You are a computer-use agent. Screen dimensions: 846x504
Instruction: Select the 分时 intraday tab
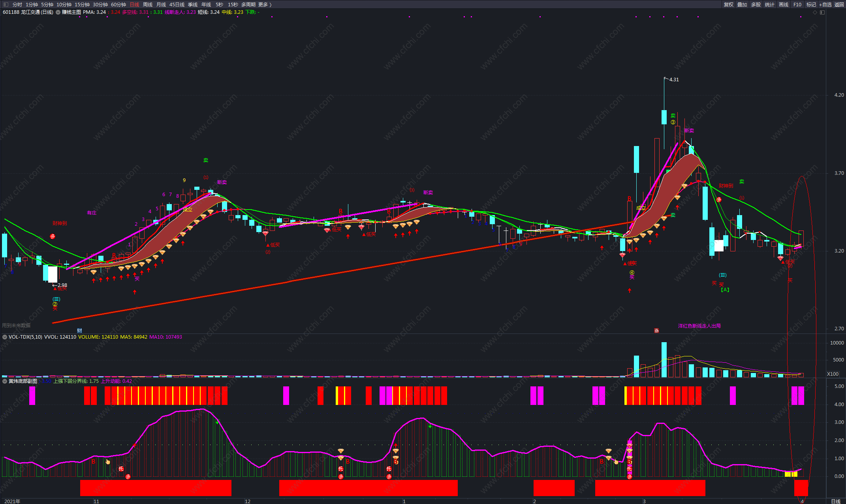tap(17, 4)
